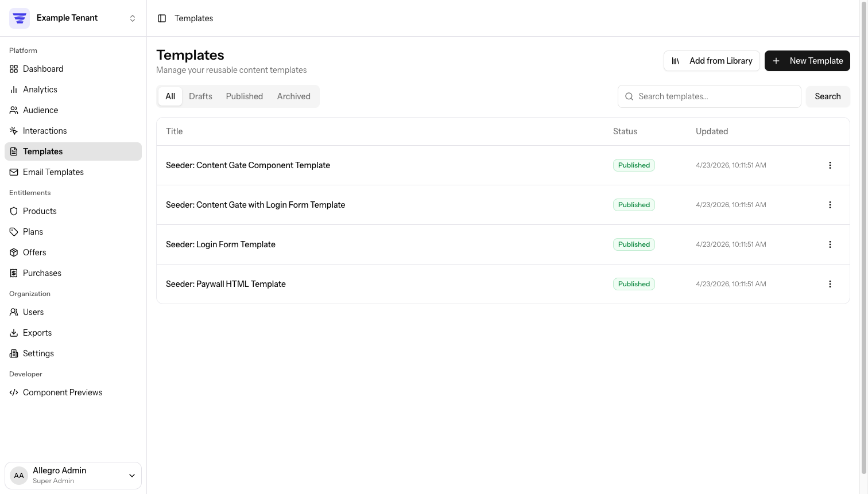
Task: Open Exports page
Action: tap(73, 333)
